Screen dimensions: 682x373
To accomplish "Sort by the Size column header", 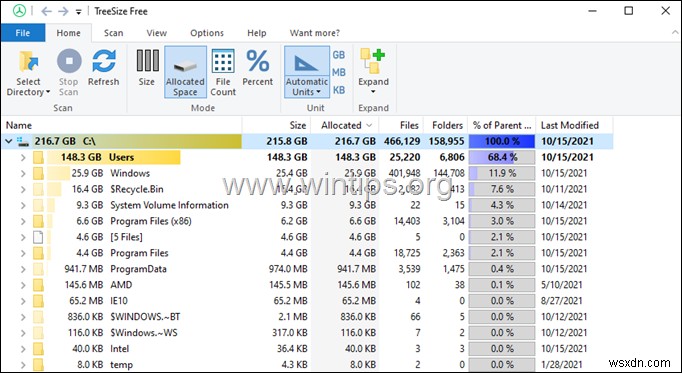I will 277,125.
